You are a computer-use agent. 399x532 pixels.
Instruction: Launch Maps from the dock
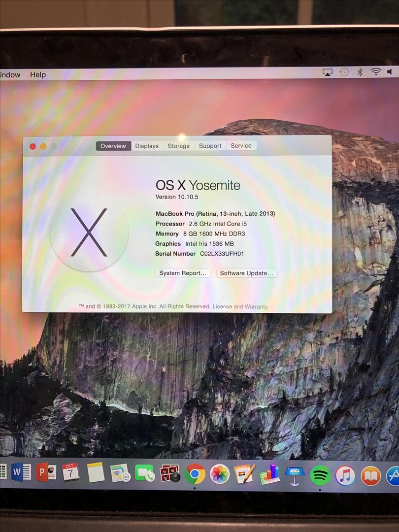[x=120, y=473]
